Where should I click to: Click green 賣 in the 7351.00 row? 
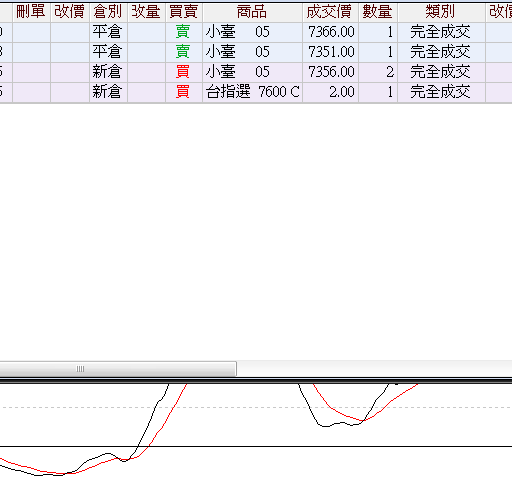click(183, 52)
